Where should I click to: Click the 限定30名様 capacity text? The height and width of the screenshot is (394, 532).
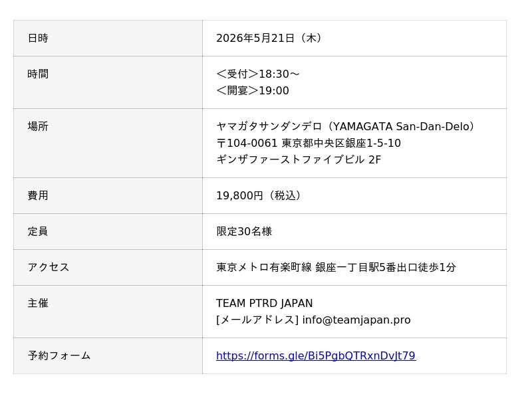click(x=244, y=232)
